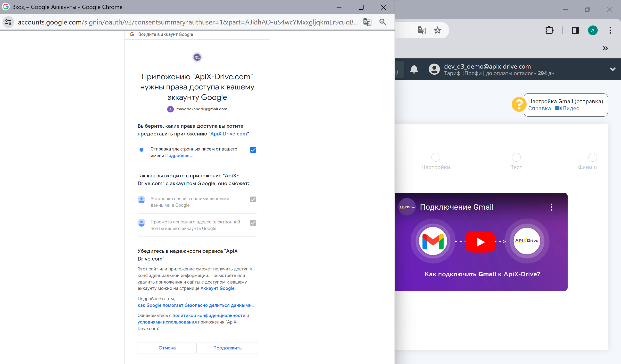Click the email maverickandrii@gmail.com

click(x=202, y=109)
